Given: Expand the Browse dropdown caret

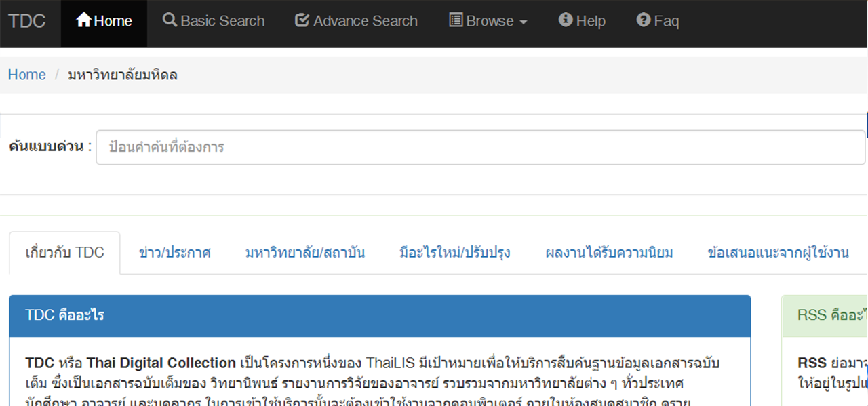Looking at the screenshot, I should (523, 22).
